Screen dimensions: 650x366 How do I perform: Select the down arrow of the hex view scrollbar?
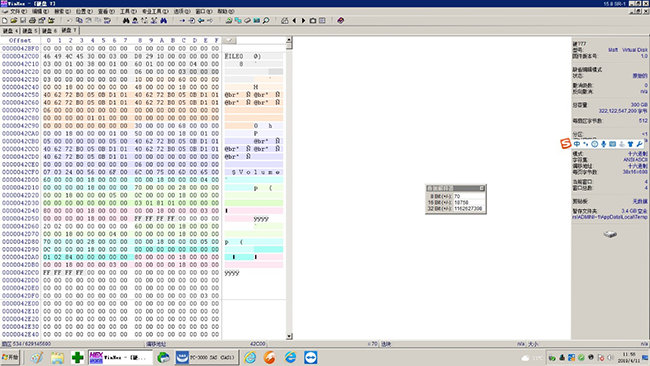click(289, 336)
